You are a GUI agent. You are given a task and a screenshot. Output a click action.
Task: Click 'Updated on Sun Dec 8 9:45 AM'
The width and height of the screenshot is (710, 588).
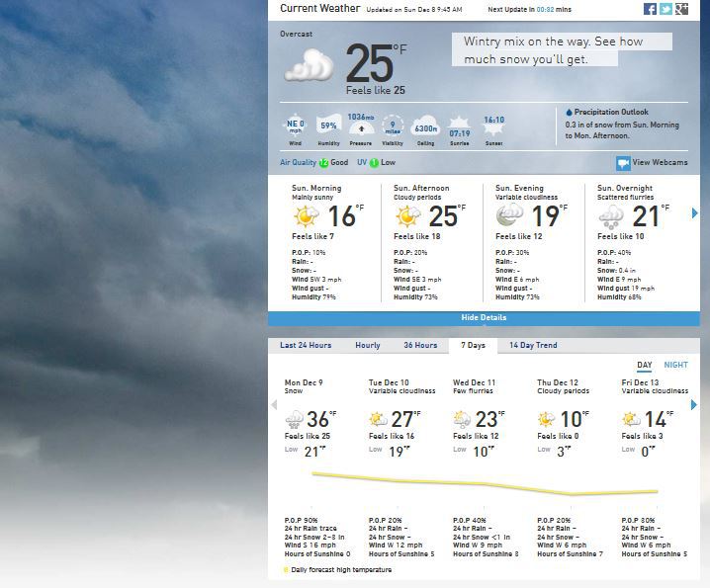(x=414, y=10)
